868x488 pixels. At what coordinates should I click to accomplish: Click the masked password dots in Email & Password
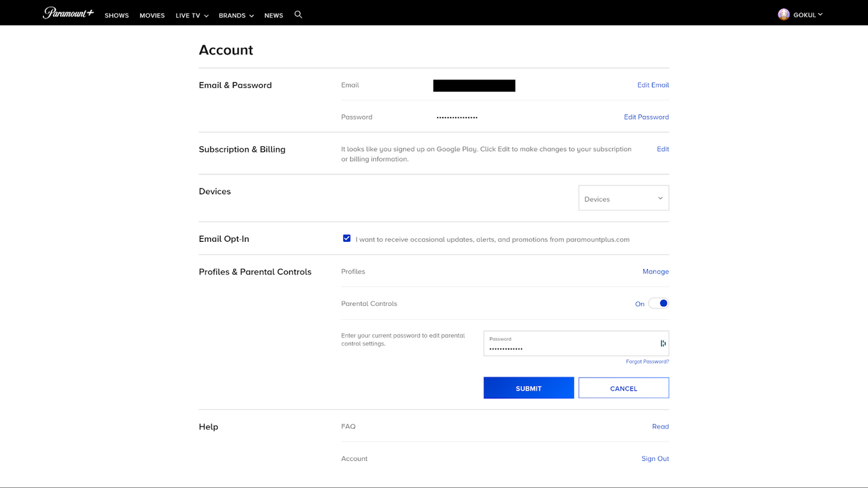[x=457, y=117]
